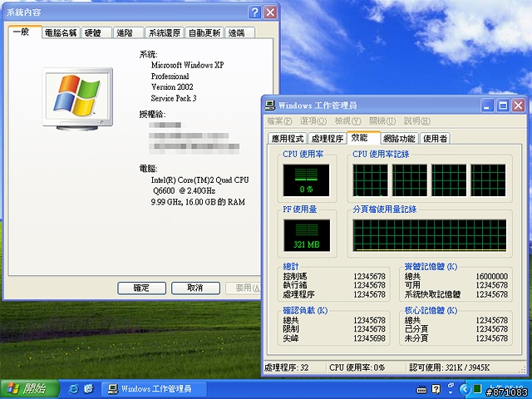
Task: Click Task Manager title bar icon
Action: point(269,106)
